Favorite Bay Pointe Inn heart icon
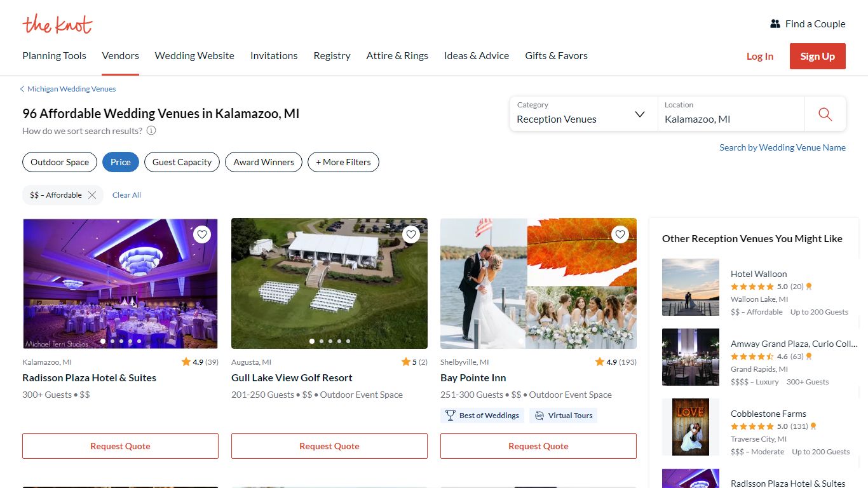Screen dimensions: 868x488 (620, 234)
